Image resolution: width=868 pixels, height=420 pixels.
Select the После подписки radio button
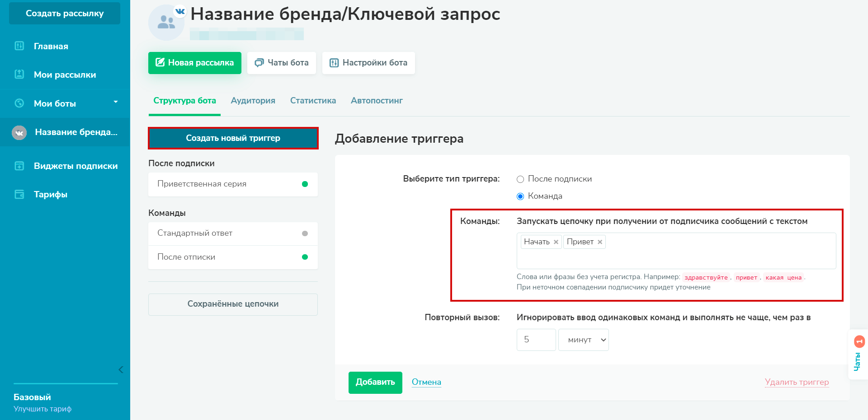(520, 179)
